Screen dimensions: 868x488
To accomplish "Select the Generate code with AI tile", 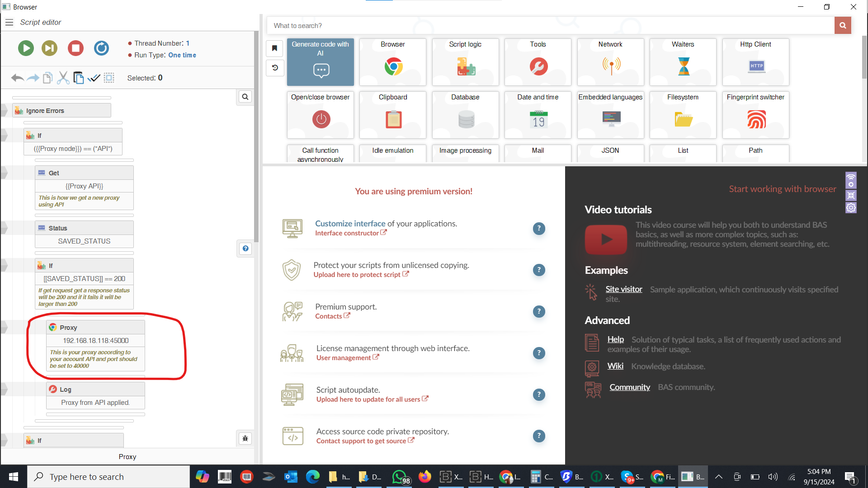I will coord(320,62).
